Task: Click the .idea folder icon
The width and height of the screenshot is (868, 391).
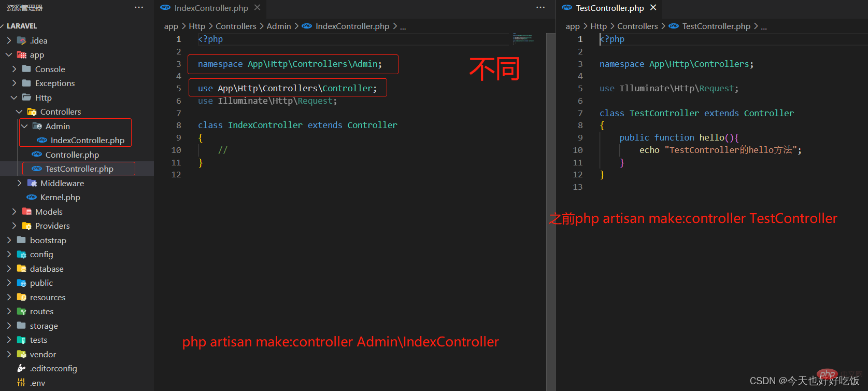Action: coord(22,40)
